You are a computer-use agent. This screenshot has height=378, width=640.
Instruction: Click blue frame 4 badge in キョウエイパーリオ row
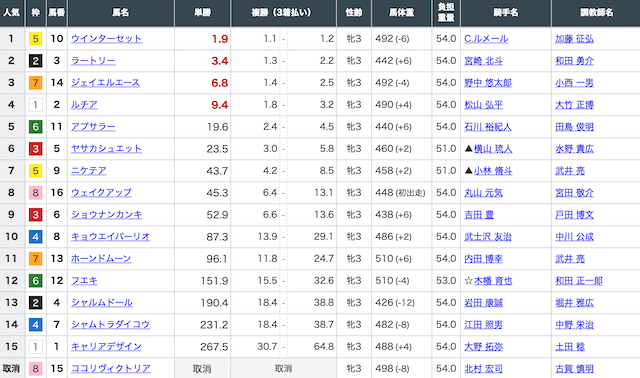pos(36,237)
